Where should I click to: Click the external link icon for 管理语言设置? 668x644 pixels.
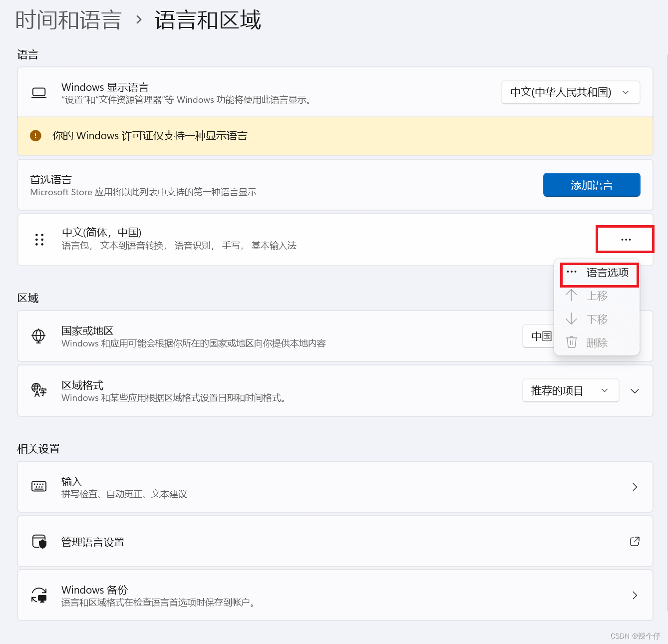635,541
